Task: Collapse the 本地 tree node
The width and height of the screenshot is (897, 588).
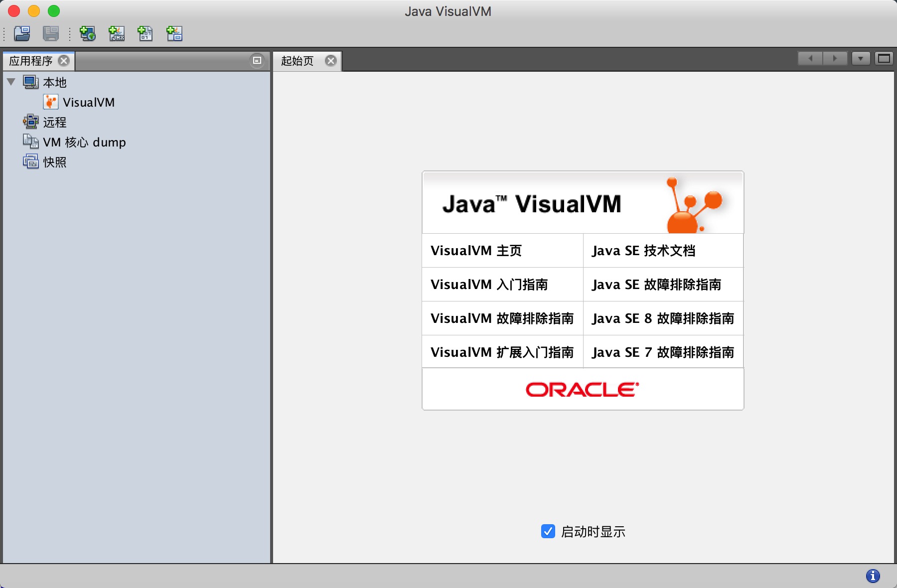Action: 11,82
